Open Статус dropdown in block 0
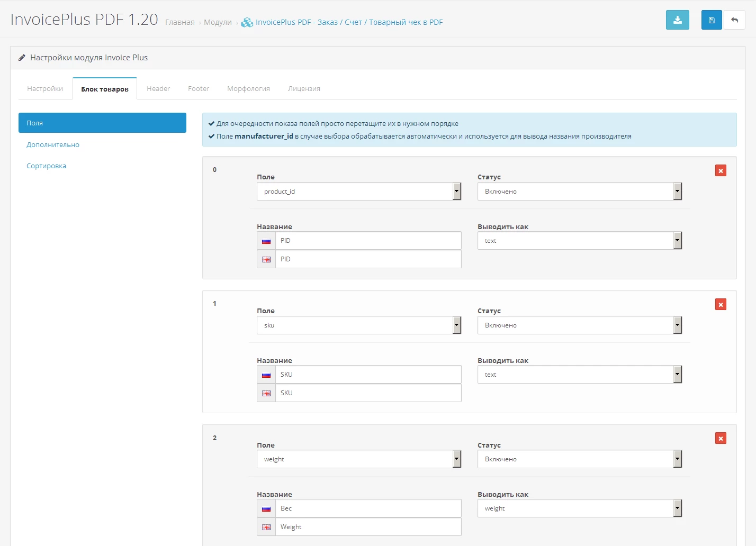This screenshot has width=756, height=546. 580,192
